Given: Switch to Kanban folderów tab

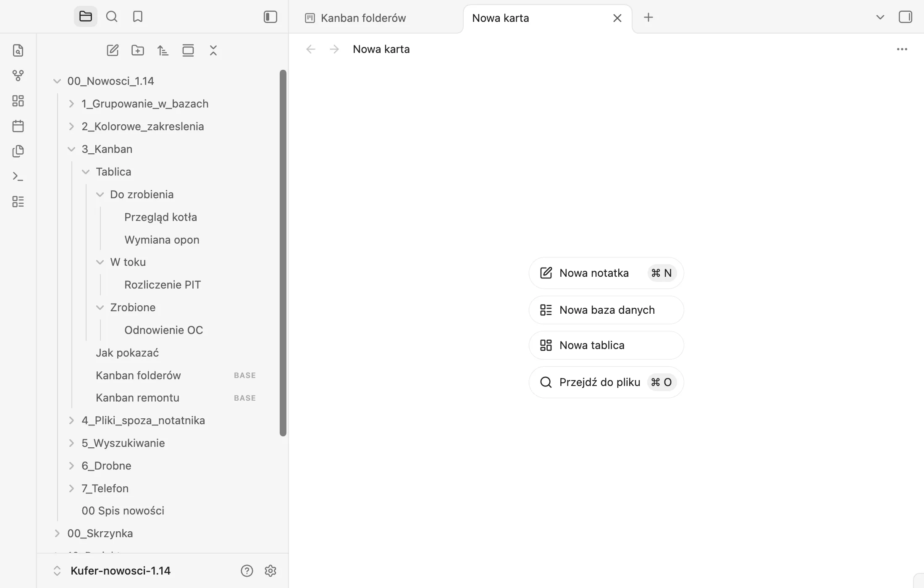Looking at the screenshot, I should click(x=363, y=18).
